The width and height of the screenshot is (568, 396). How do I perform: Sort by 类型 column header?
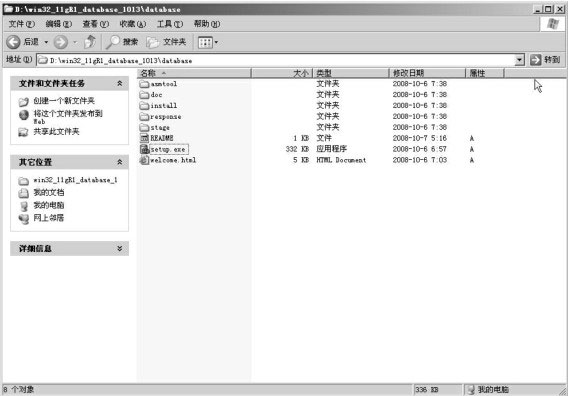click(x=351, y=73)
